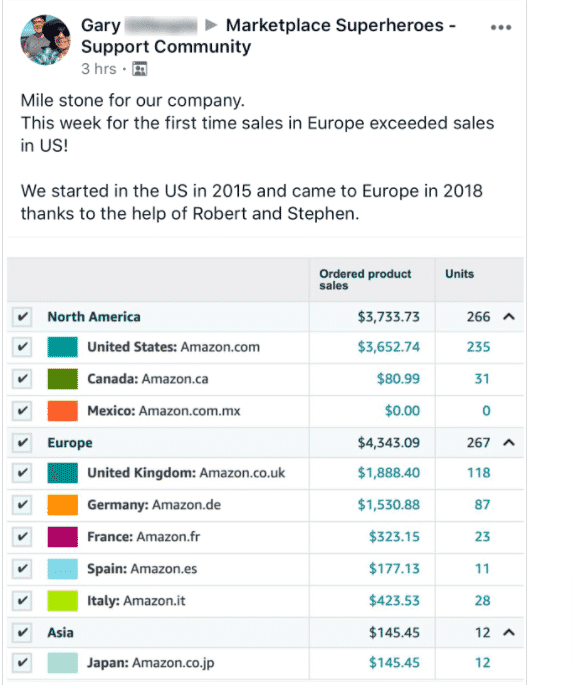Viewport: 573px width, 685px height.
Task: Click the Spain light blue color swatch
Action: [62, 569]
